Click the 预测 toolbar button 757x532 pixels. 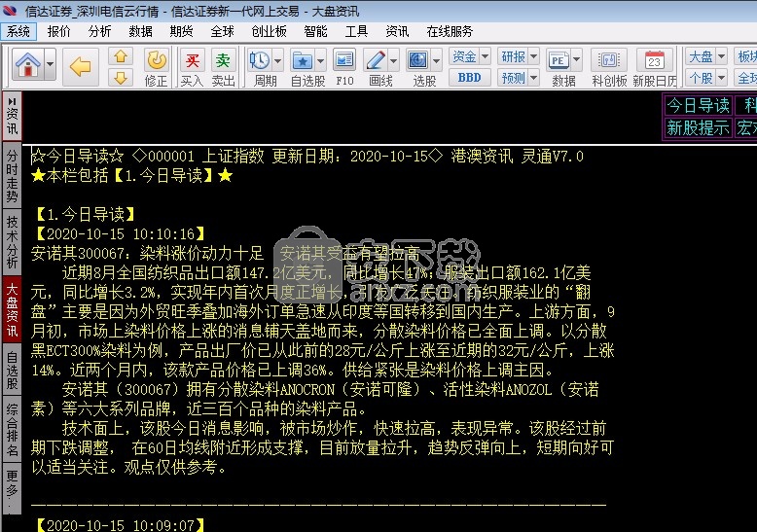(513, 77)
